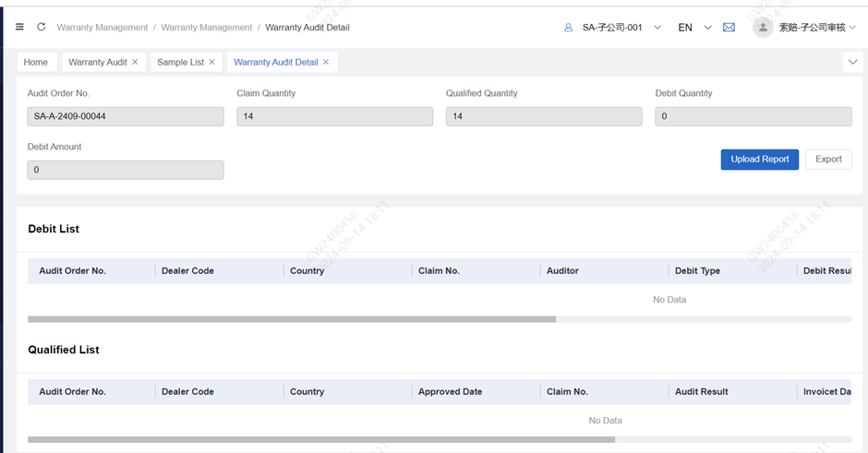The height and width of the screenshot is (453, 868).
Task: Click the Debit Amount field
Action: pos(126,170)
